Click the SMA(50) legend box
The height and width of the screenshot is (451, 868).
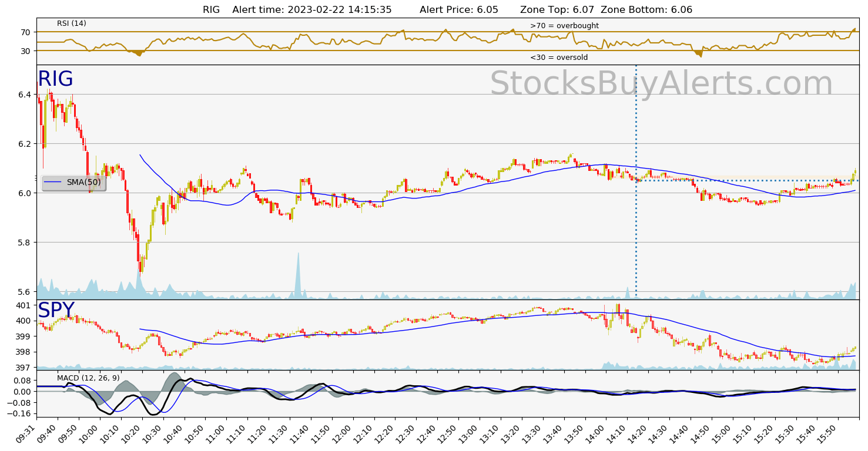click(x=74, y=183)
